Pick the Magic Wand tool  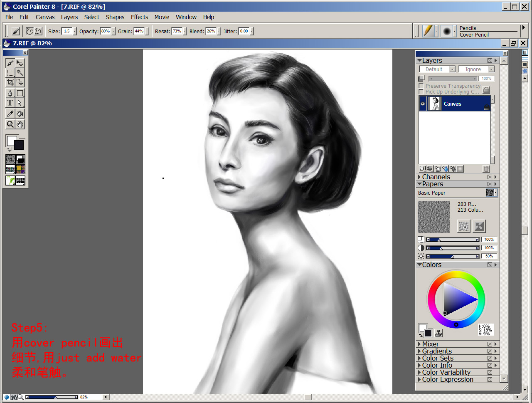click(20, 72)
